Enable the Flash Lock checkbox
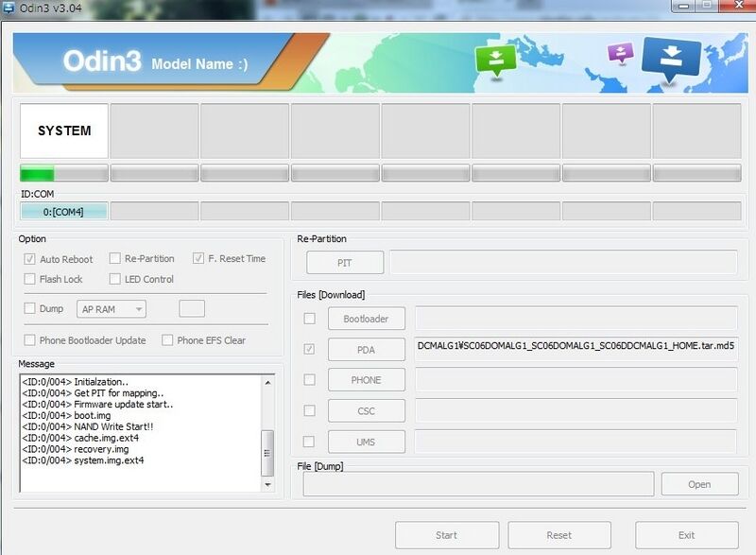The width and height of the screenshot is (756, 555). click(30, 279)
